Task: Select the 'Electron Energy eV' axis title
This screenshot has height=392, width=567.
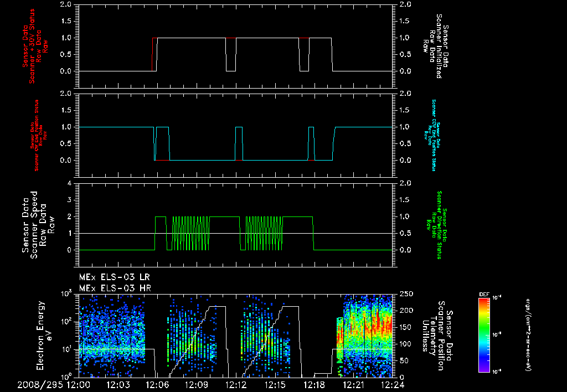Action: (x=45, y=336)
